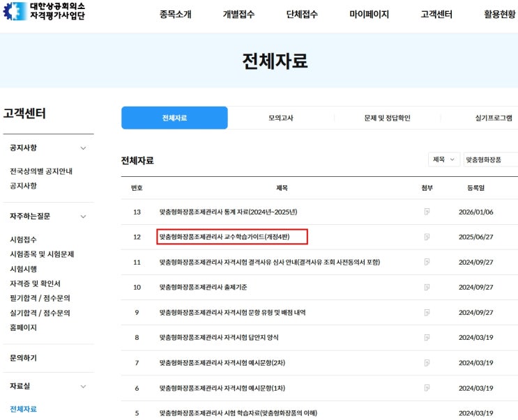
Task: Open 전체자료 link in sidebar 자료실
Action: pos(23,409)
